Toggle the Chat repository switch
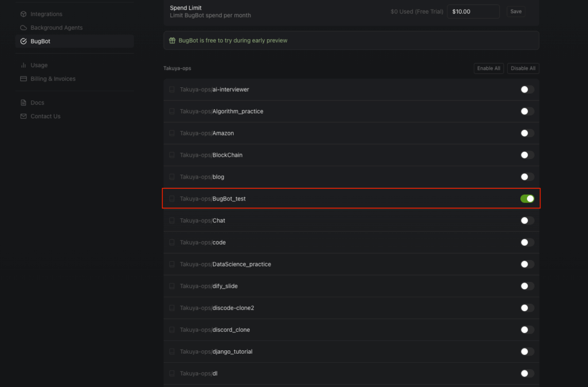588x387 pixels. 527,220
